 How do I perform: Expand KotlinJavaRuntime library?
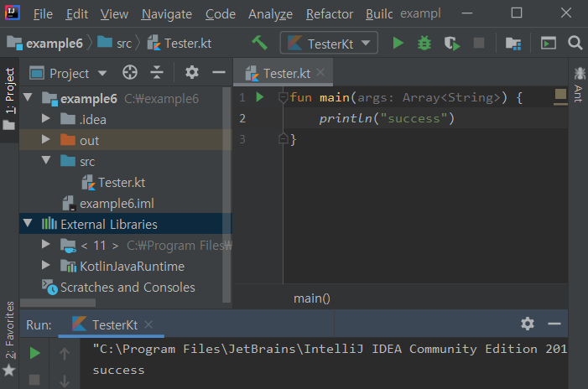46,265
